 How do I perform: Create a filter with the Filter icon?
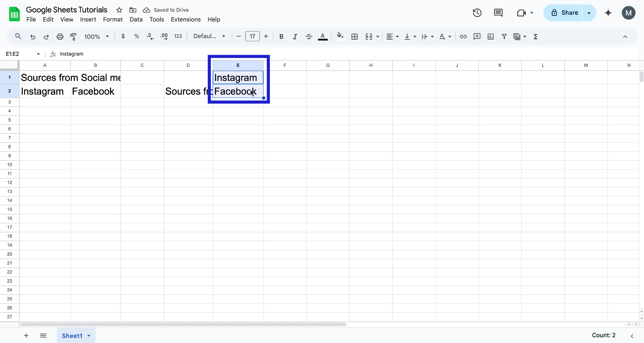coord(504,37)
